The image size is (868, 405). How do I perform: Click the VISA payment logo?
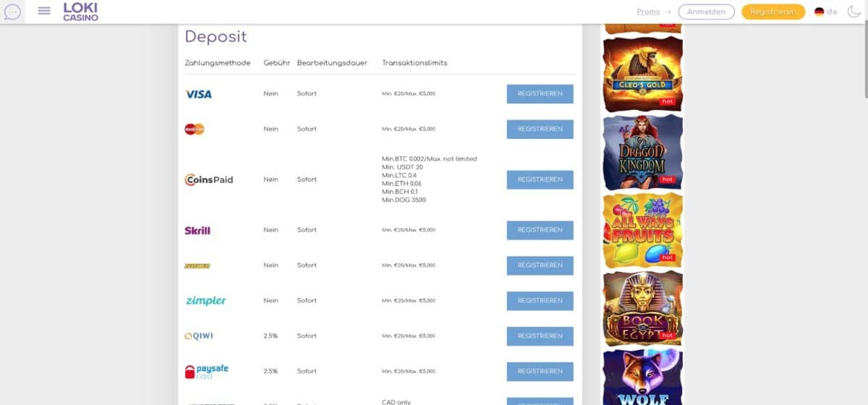tap(198, 94)
